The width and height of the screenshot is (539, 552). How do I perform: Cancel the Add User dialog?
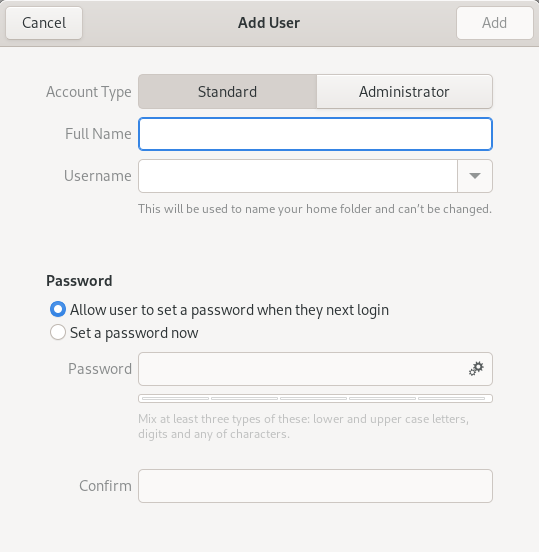[44, 23]
